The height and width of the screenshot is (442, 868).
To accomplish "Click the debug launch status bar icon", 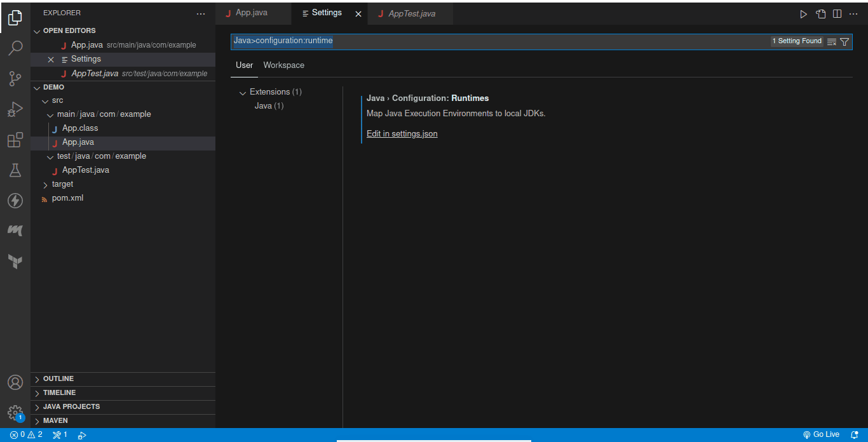I will 82,435.
